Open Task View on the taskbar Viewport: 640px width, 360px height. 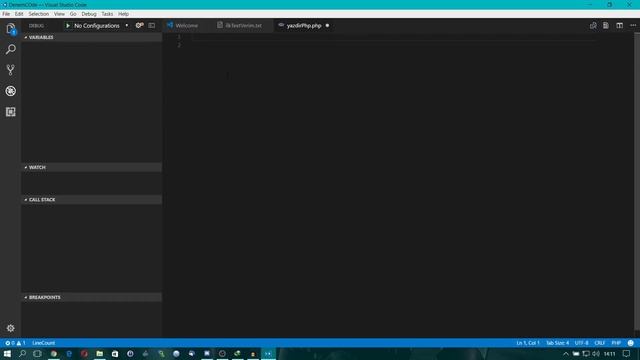(38, 353)
